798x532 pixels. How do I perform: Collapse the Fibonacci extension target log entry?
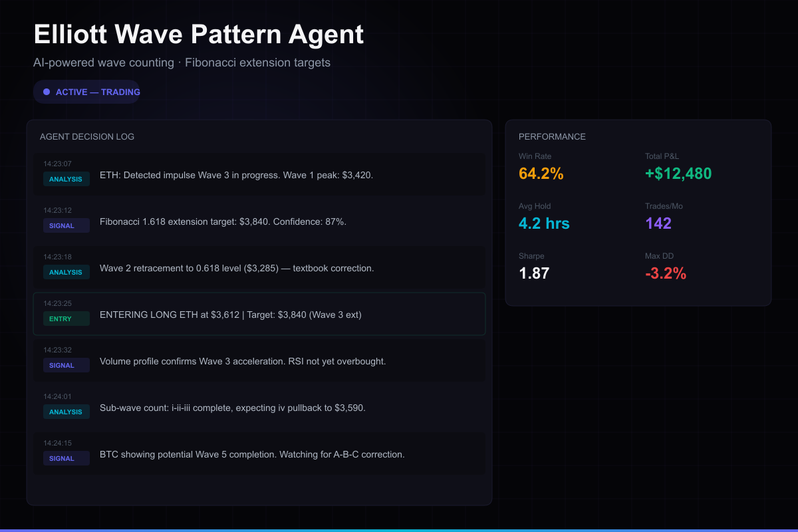click(259, 221)
